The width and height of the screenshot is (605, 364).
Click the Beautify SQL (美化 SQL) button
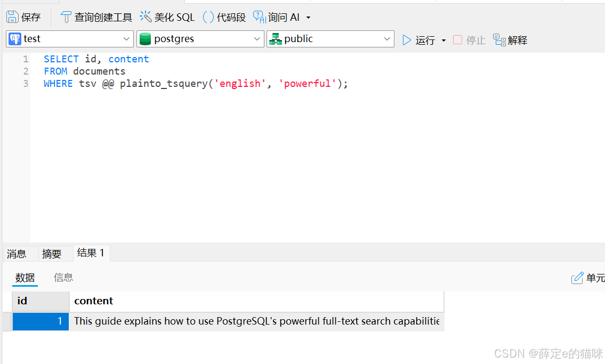[x=167, y=17]
